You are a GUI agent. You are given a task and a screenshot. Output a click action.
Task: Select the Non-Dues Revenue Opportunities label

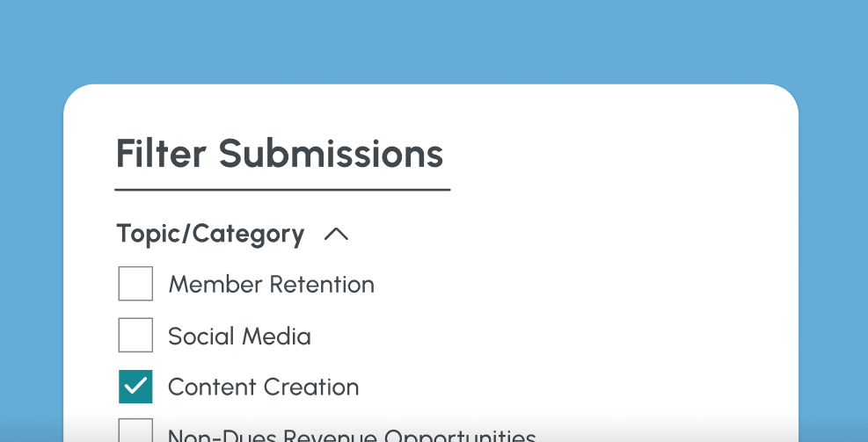pos(352,436)
